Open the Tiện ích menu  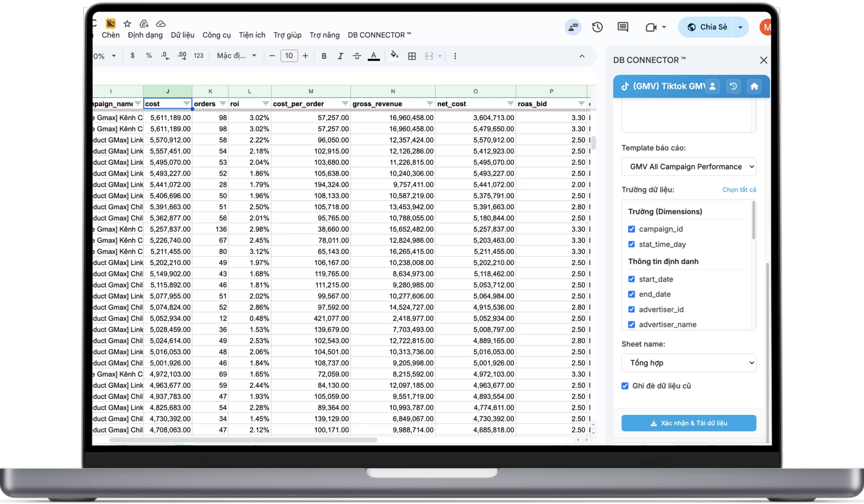pyautogui.click(x=252, y=35)
